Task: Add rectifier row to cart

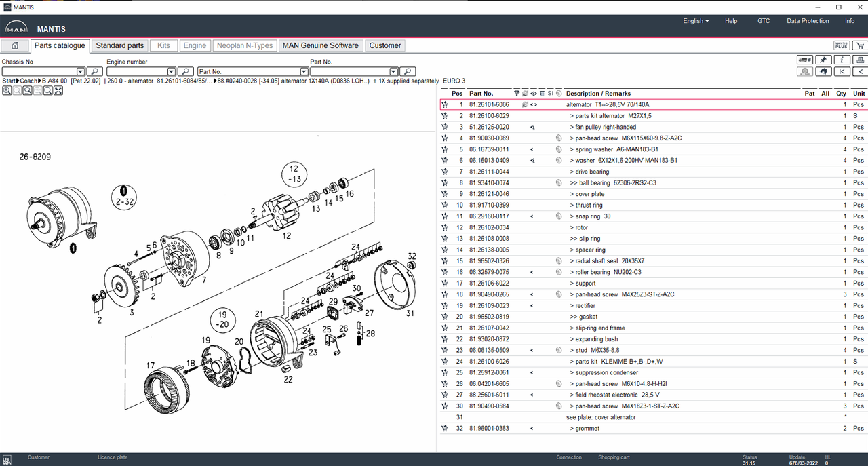Action: 444,305
